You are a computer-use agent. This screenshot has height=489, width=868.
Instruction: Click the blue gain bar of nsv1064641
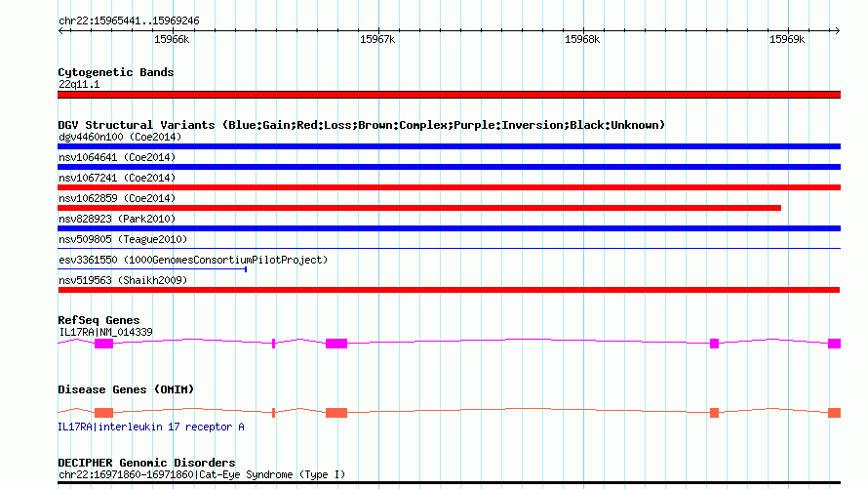449,167
